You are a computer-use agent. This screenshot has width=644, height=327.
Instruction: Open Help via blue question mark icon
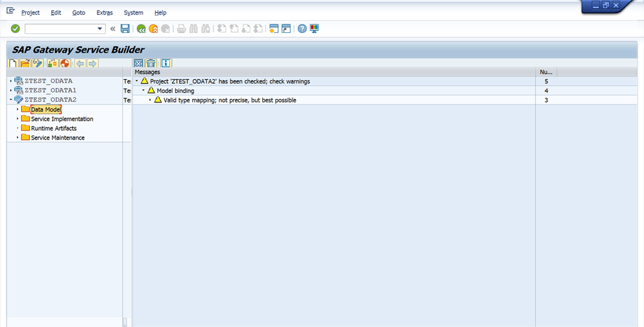[303, 28]
